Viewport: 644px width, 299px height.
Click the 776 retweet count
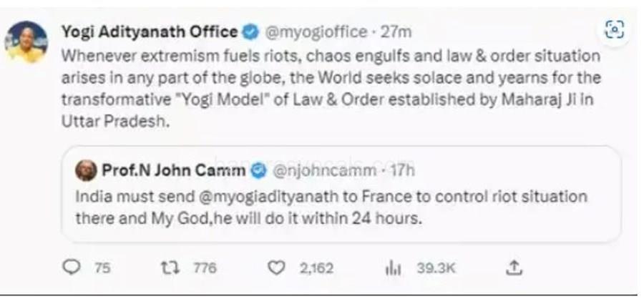point(205,268)
